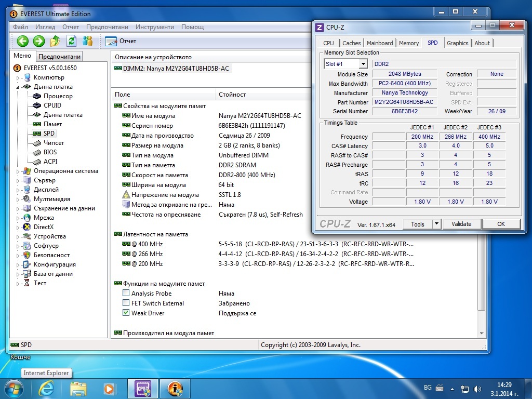This screenshot has height=399, width=532.
Task: Open Windows Explorer folder on taskbar
Action: click(78, 389)
